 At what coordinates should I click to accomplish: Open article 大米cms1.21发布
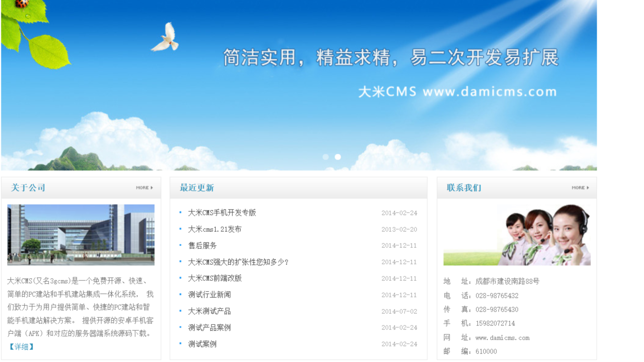[215, 229]
